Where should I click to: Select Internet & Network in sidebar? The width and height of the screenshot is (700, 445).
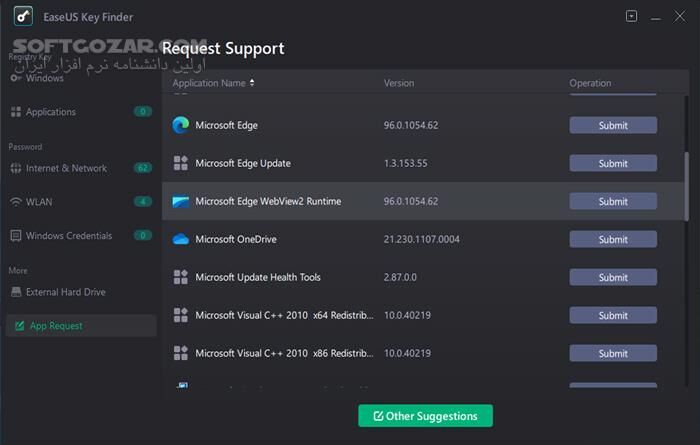click(x=66, y=168)
